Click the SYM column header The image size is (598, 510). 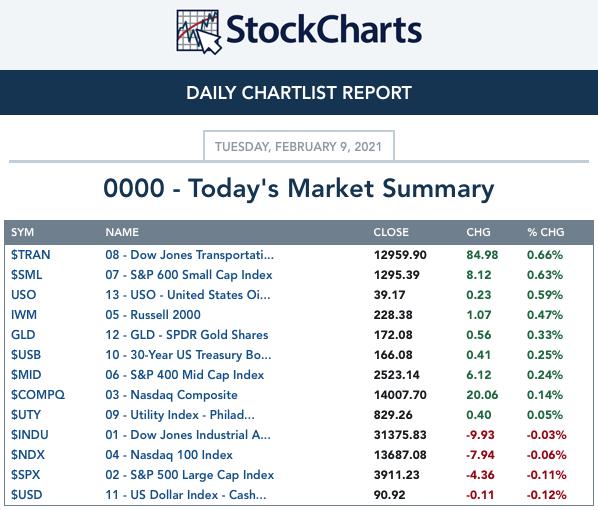point(23,232)
